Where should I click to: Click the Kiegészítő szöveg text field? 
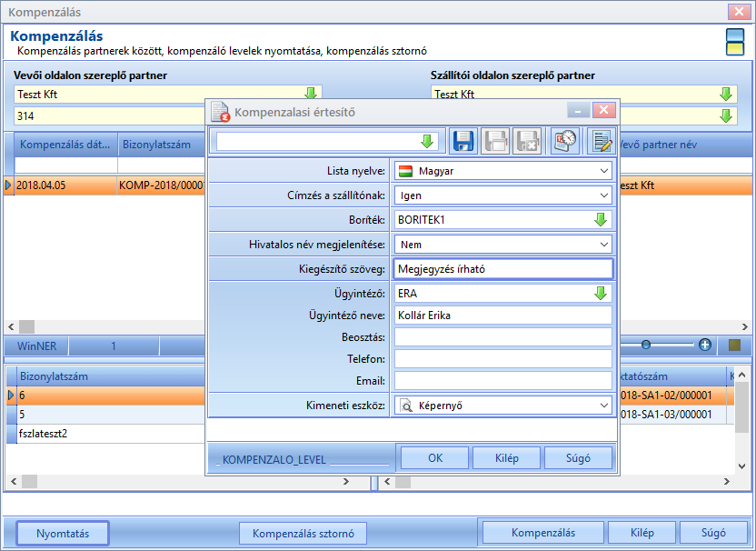[503, 269]
